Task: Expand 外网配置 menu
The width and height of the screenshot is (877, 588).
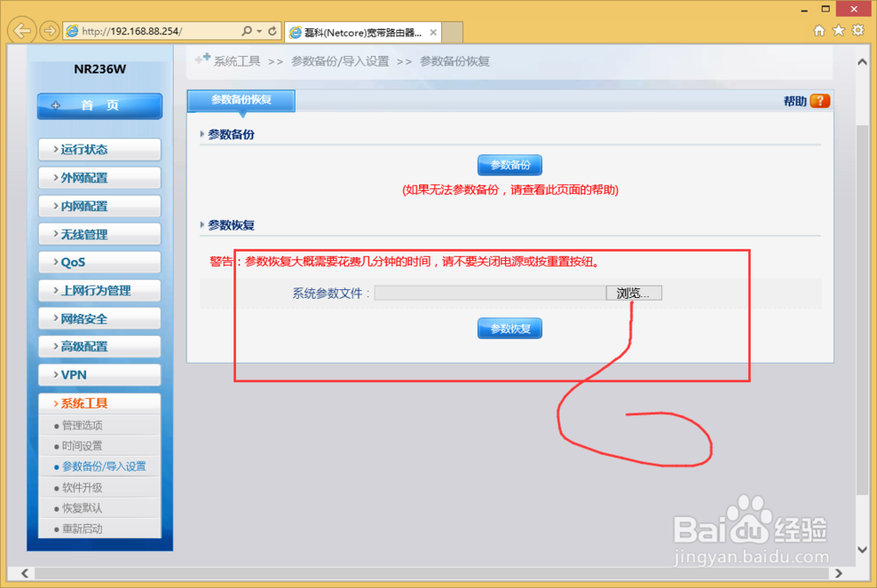Action: (x=100, y=178)
